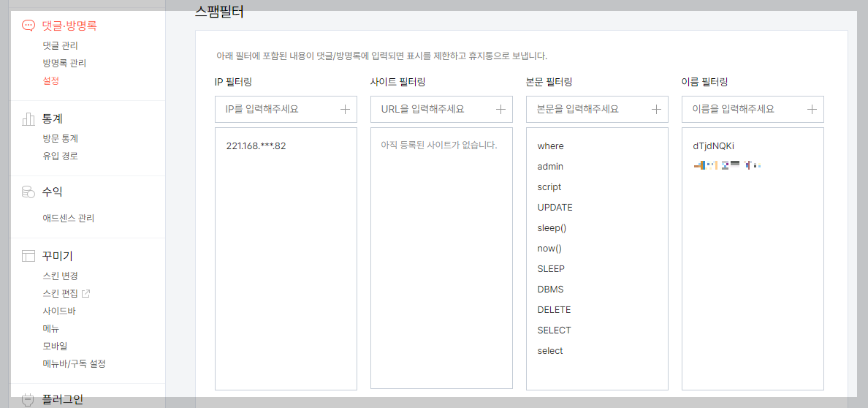868x408 pixels.
Task: Focus the IP를 입력해주세요 input field
Action: [x=286, y=109]
